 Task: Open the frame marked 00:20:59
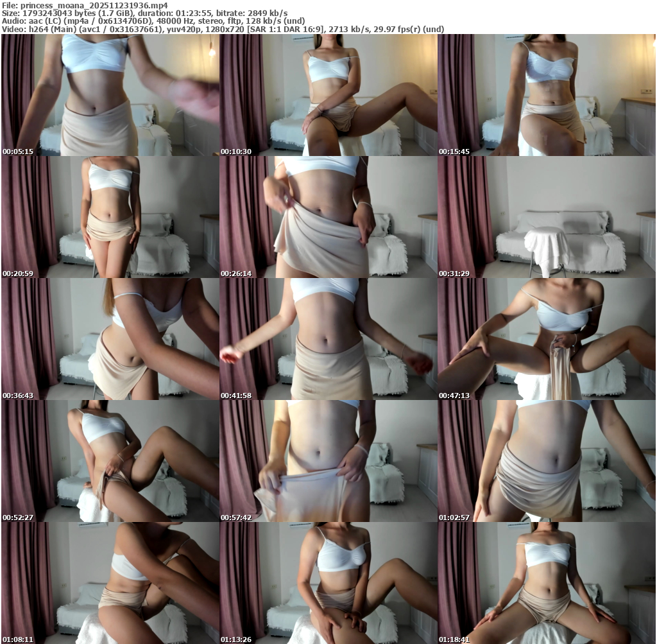(x=110, y=217)
